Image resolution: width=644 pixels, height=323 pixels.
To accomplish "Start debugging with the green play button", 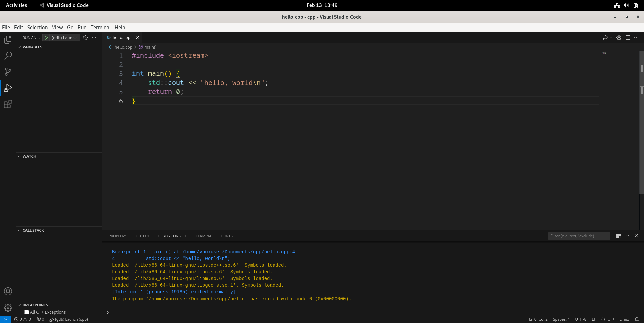I will (x=46, y=38).
